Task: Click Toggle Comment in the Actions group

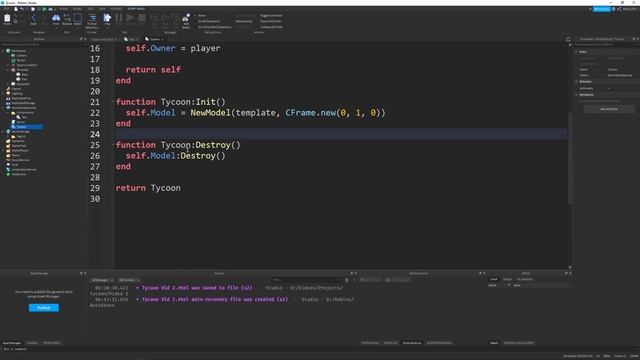Action: point(271,16)
